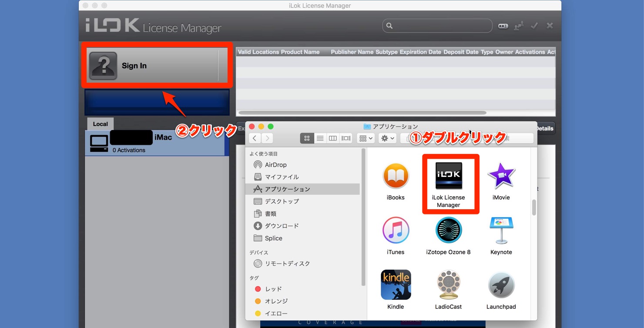Sort by Publisher Name column header

pos(352,52)
